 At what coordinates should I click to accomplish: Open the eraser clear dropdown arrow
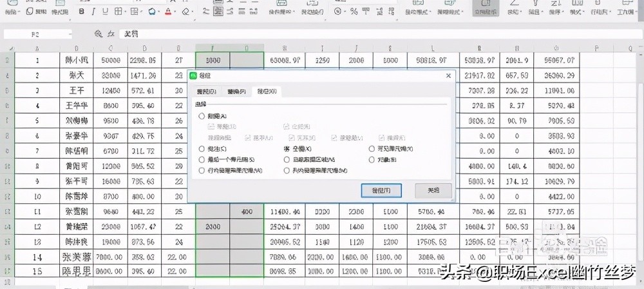(x=192, y=12)
